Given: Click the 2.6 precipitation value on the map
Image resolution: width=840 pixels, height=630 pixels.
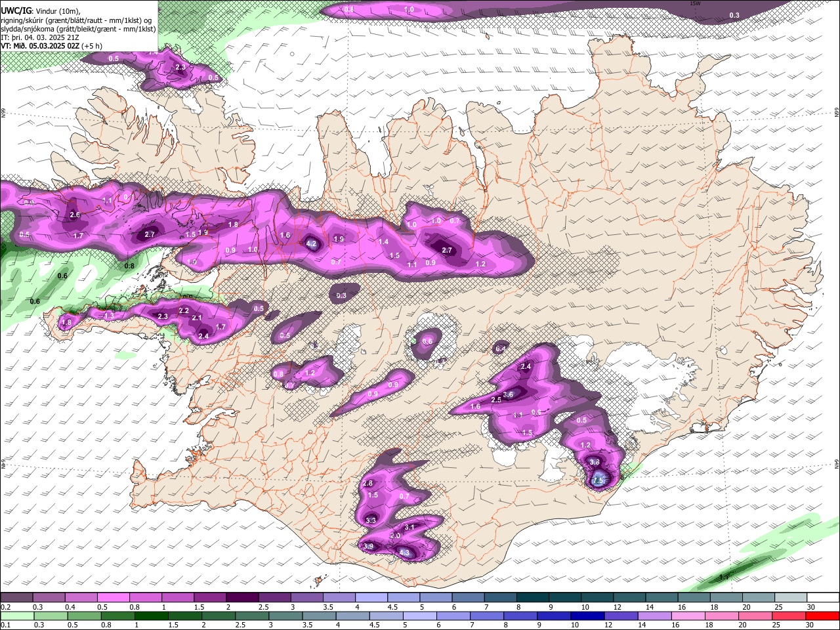Looking at the screenshot, I should coord(74,215).
